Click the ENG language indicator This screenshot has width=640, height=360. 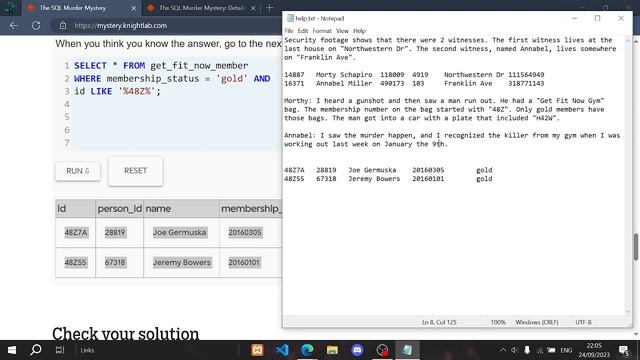tap(566, 350)
